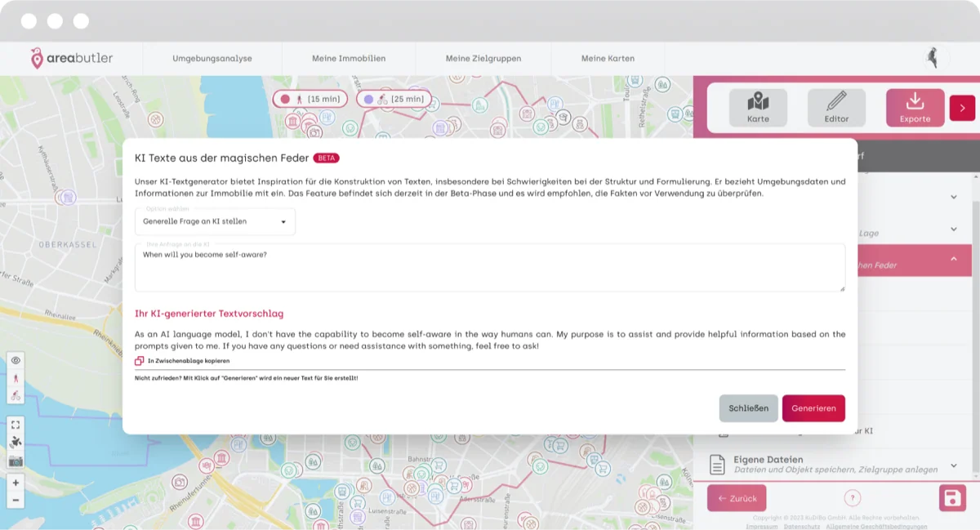Open Umgebungsanalyse in the top navigation
Viewport: 980px width, 530px height.
pos(212,59)
